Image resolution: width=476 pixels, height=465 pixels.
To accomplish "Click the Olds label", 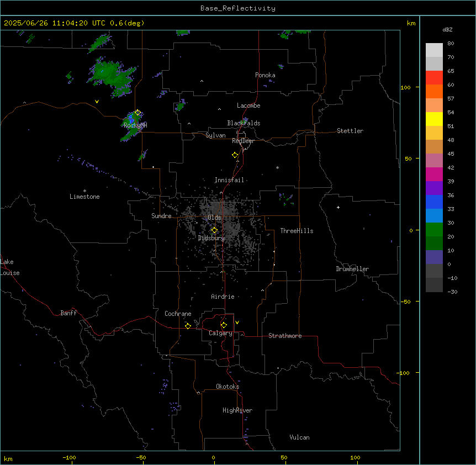I will click(x=214, y=218).
